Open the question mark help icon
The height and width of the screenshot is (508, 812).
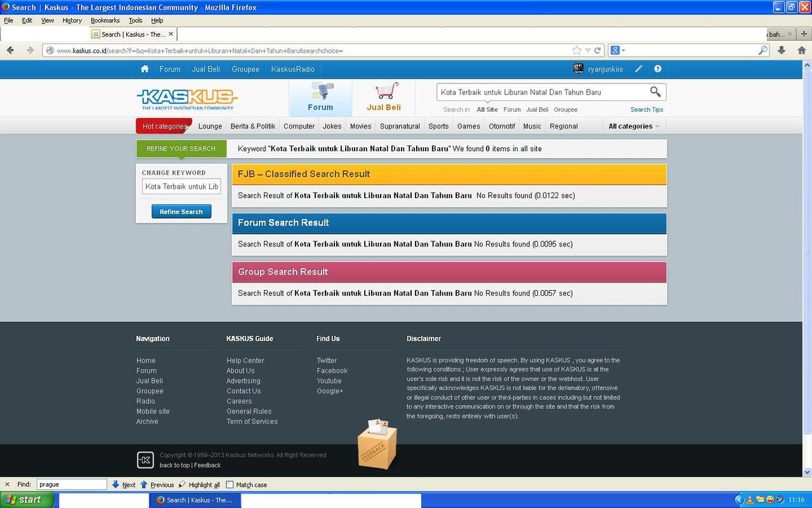658,69
